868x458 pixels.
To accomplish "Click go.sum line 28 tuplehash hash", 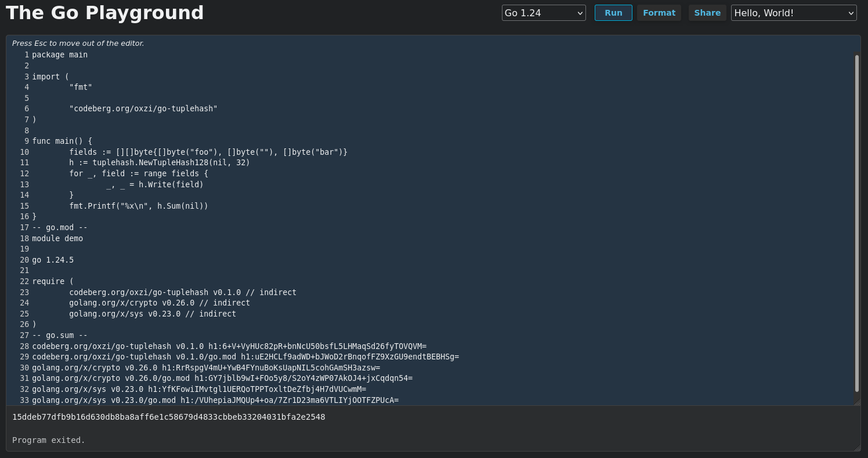I will tap(229, 346).
